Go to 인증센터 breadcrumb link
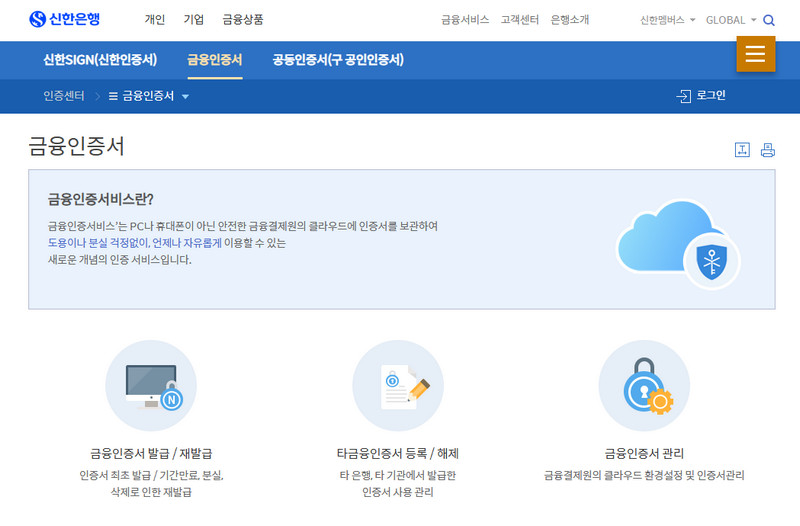The width and height of the screenshot is (800, 526). 64,96
